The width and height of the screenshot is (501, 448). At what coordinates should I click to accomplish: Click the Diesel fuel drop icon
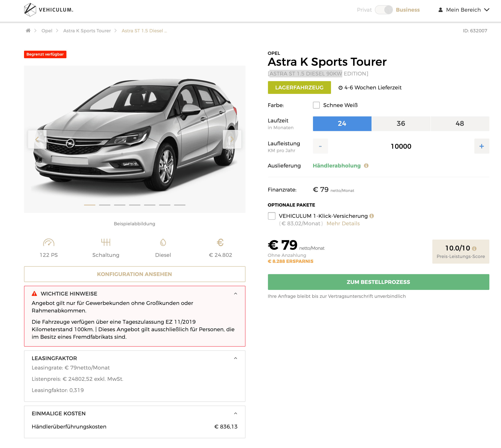point(163,242)
